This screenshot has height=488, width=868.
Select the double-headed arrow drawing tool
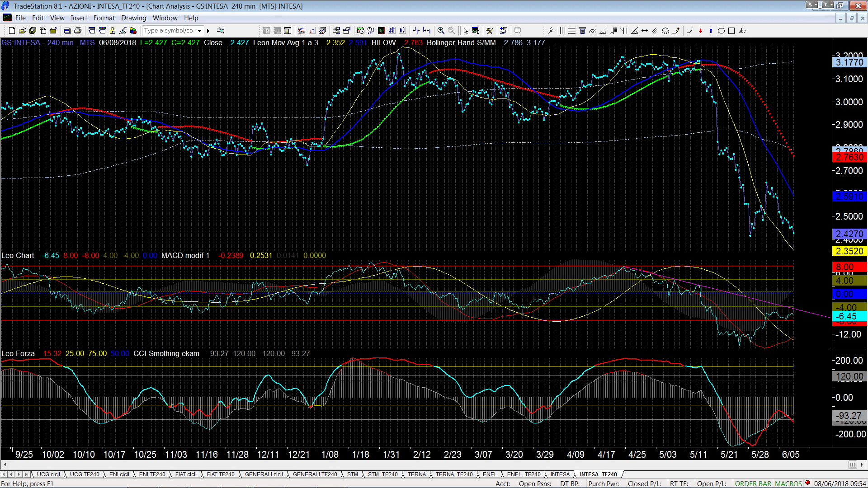click(645, 31)
